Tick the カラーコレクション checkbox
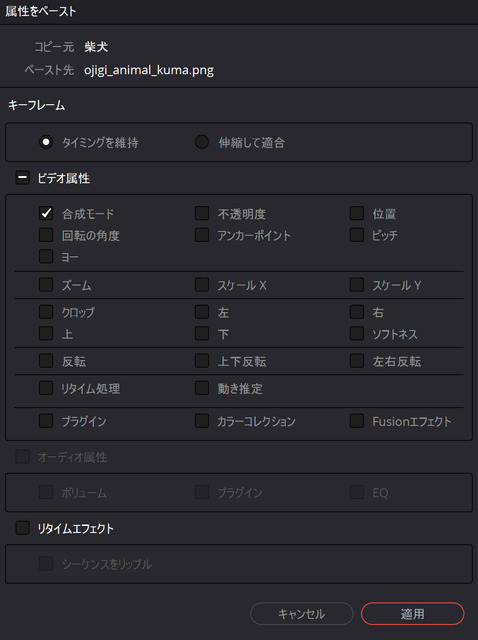 pyautogui.click(x=202, y=421)
